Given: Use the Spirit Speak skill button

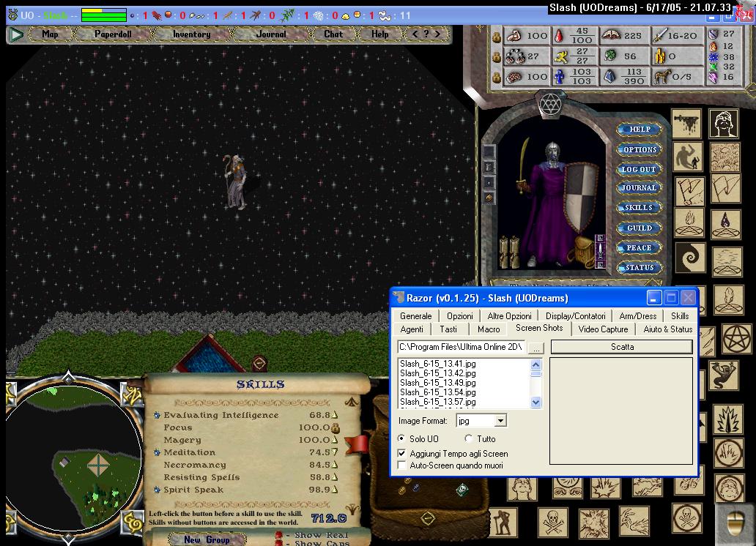Looking at the screenshot, I should [x=157, y=490].
